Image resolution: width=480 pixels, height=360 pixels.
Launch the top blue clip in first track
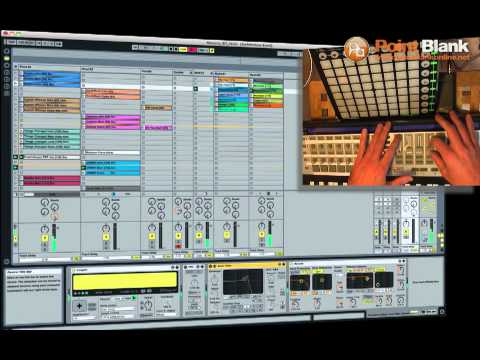pyautogui.click(x=51, y=74)
